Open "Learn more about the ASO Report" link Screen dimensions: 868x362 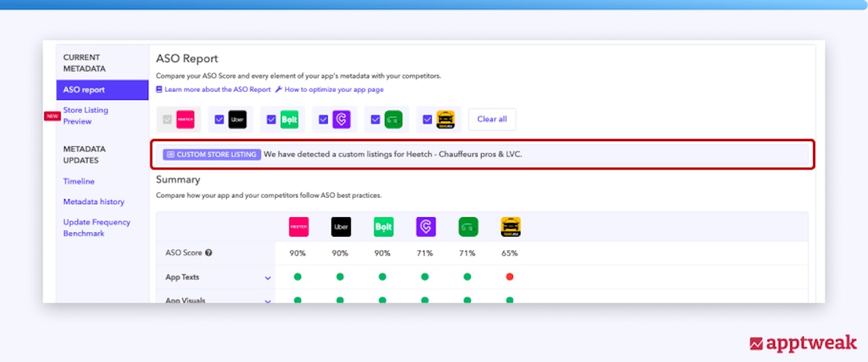217,90
